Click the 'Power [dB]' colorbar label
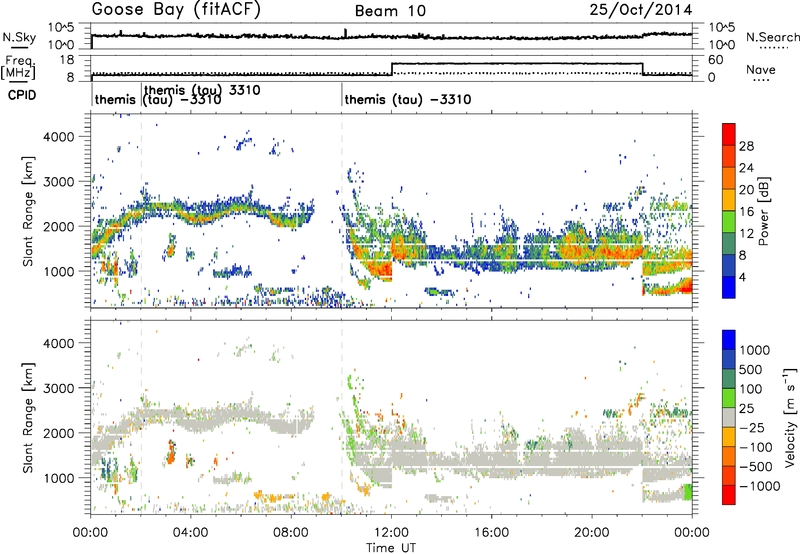Screen dimensions: 800x554 pyautogui.click(x=763, y=211)
